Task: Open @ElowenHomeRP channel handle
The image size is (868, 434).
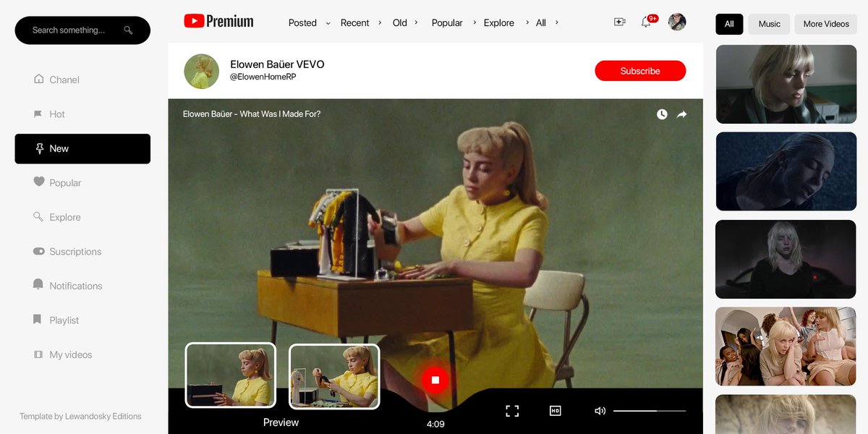Action: 263,77
